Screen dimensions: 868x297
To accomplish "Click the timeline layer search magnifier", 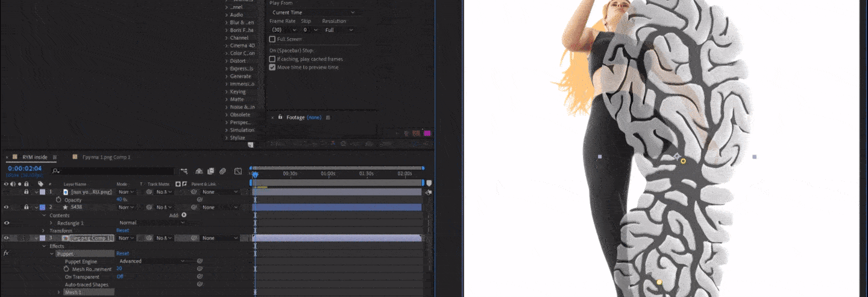I will [x=55, y=171].
